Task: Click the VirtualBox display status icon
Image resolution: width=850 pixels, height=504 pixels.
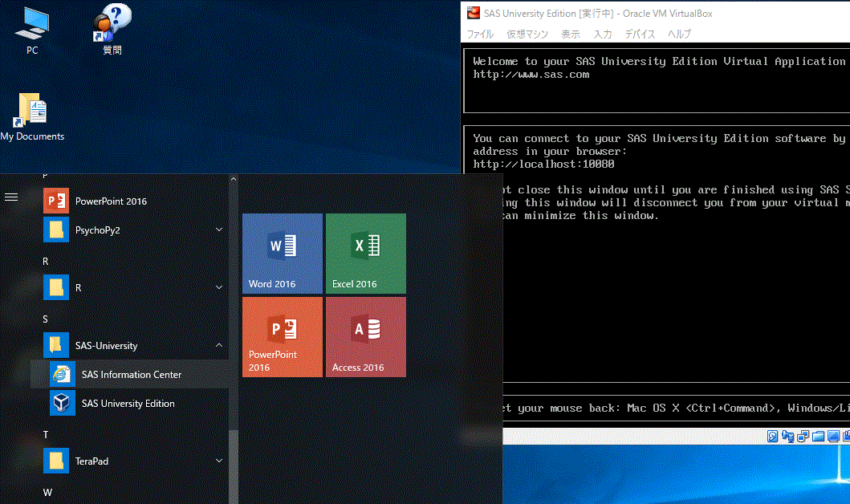Action: 833,437
